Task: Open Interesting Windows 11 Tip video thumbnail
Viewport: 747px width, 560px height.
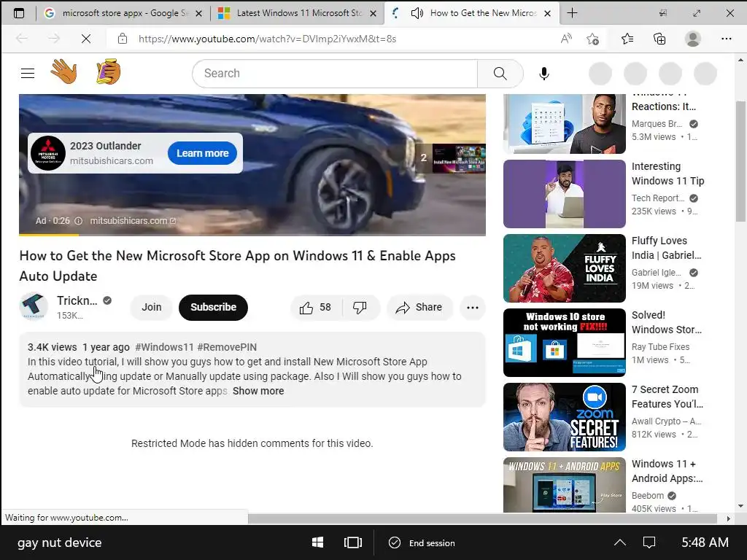Action: point(565,194)
